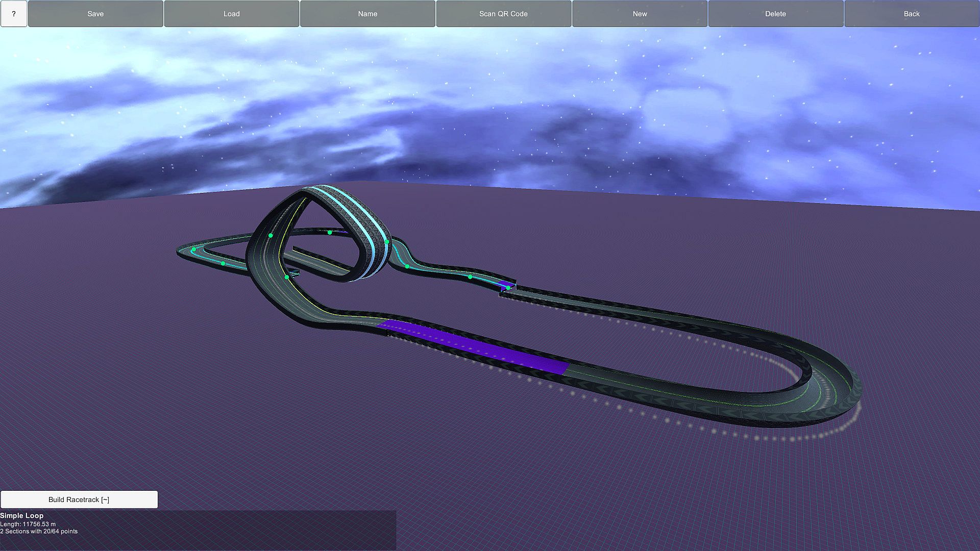Select green control point at small purple track end
Viewport: 980px width, 551px height.
508,288
